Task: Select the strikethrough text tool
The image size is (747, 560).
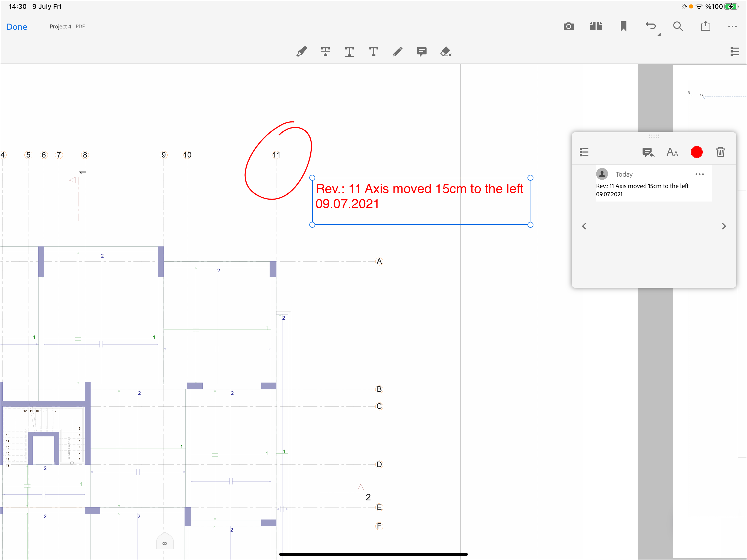Action: [x=325, y=52]
